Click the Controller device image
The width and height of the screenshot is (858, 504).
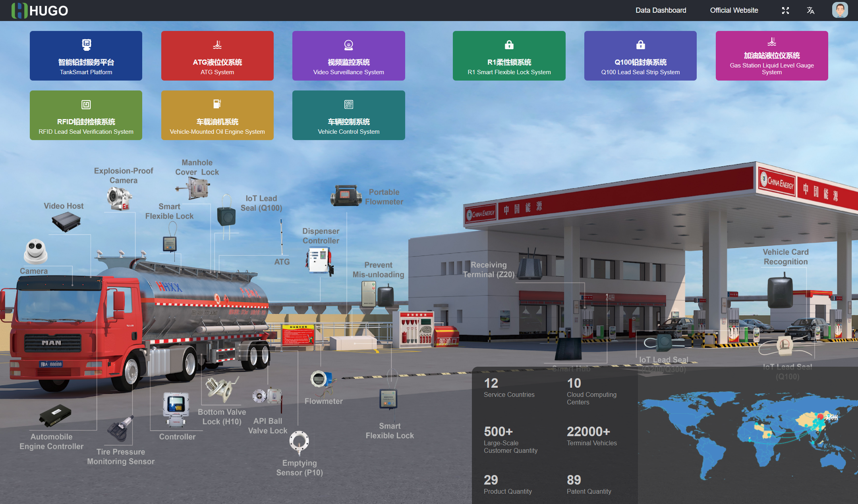[176, 410]
